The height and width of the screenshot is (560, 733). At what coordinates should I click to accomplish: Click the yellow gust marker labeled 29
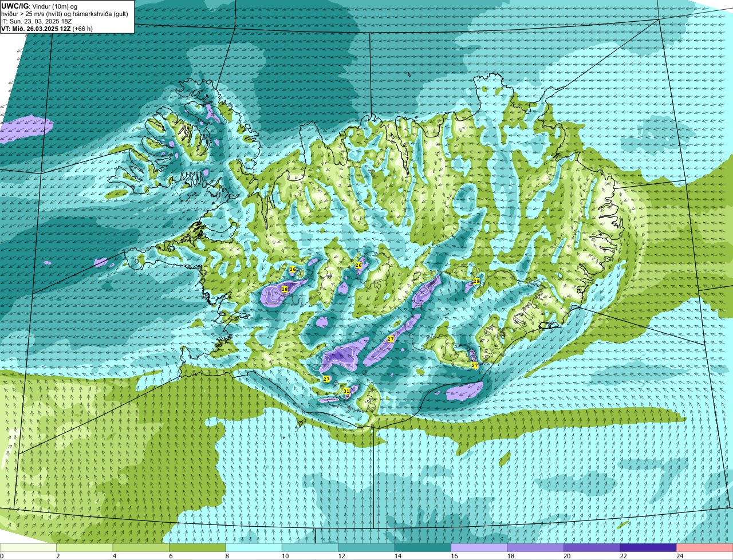[x=476, y=281]
